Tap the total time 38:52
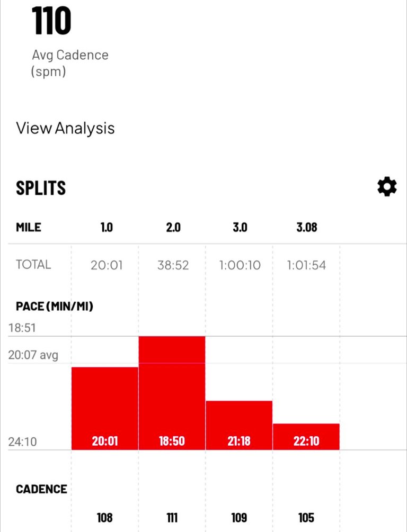The image size is (407, 532). pyautogui.click(x=173, y=265)
